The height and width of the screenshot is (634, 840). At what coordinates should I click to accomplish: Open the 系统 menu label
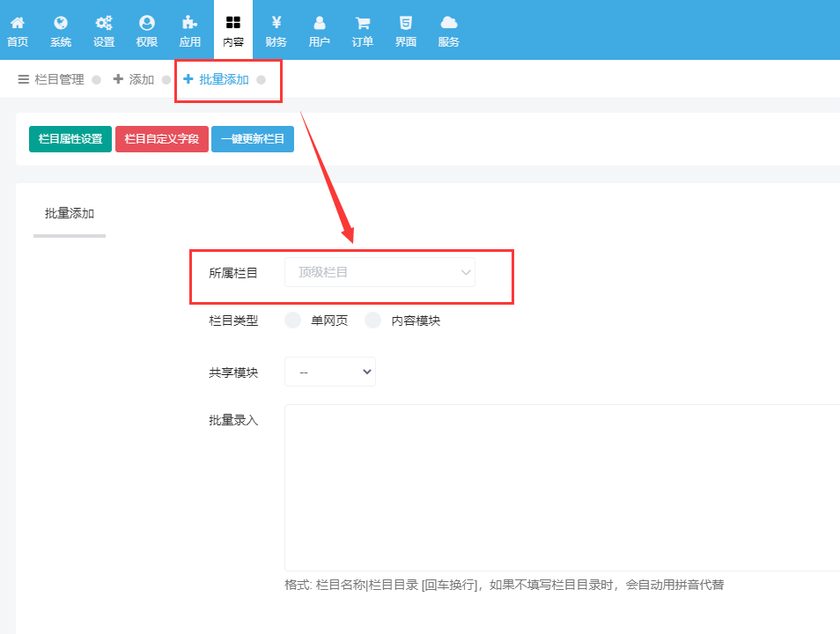(61, 41)
